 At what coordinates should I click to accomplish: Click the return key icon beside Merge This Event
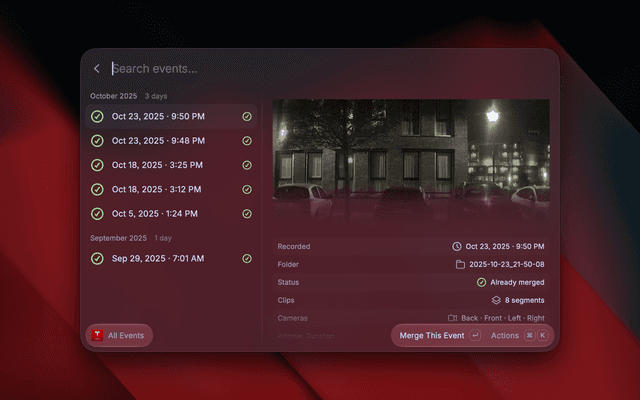(475, 336)
